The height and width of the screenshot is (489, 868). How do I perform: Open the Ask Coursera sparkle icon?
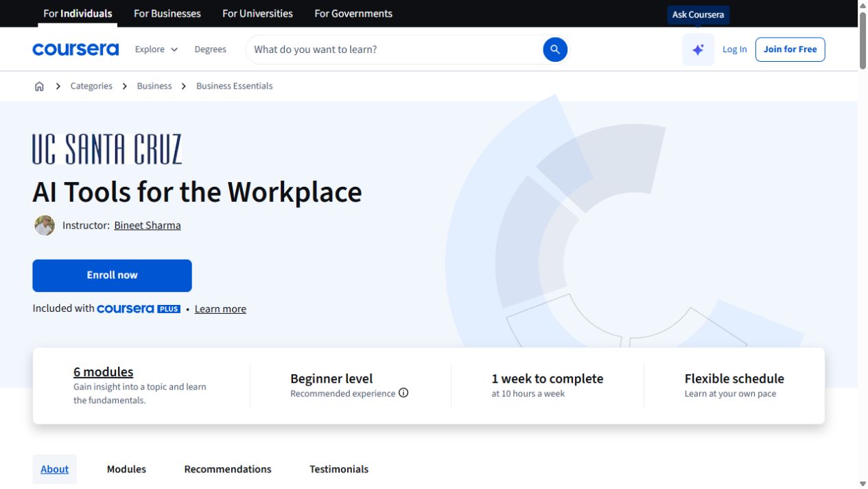(x=699, y=49)
